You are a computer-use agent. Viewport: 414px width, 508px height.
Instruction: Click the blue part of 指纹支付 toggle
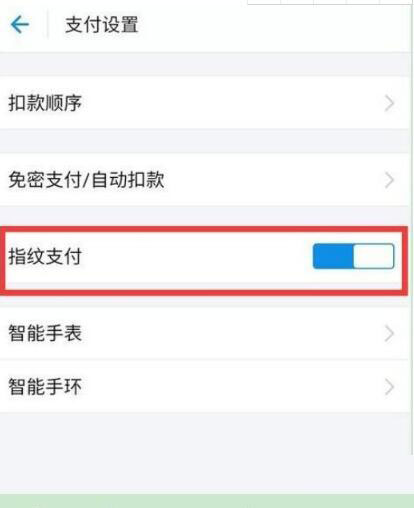[333, 256]
